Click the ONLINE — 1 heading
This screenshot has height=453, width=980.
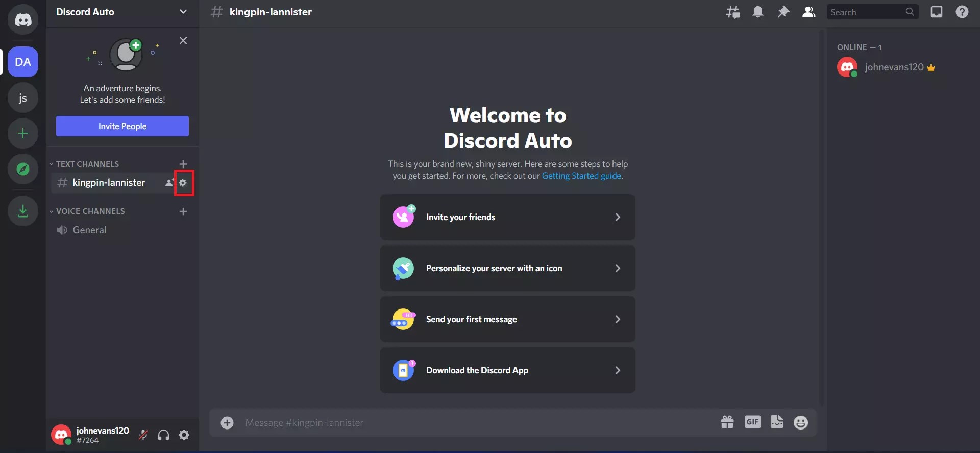pyautogui.click(x=859, y=47)
